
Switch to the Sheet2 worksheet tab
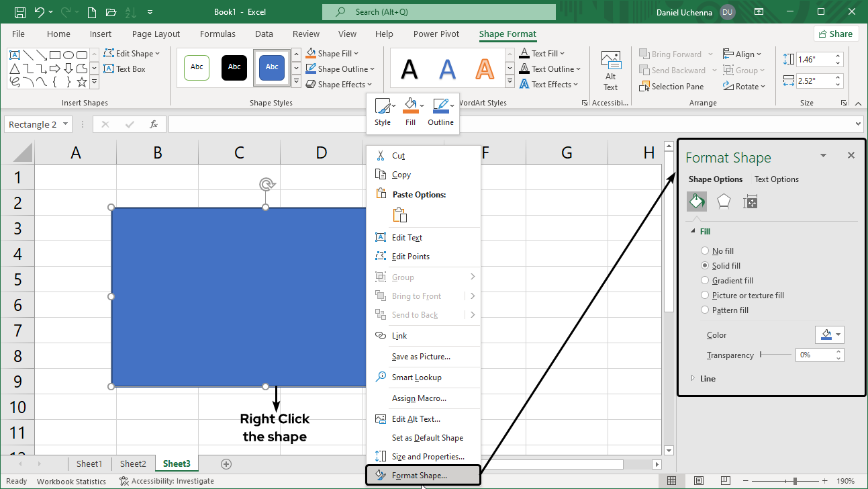[132, 463]
